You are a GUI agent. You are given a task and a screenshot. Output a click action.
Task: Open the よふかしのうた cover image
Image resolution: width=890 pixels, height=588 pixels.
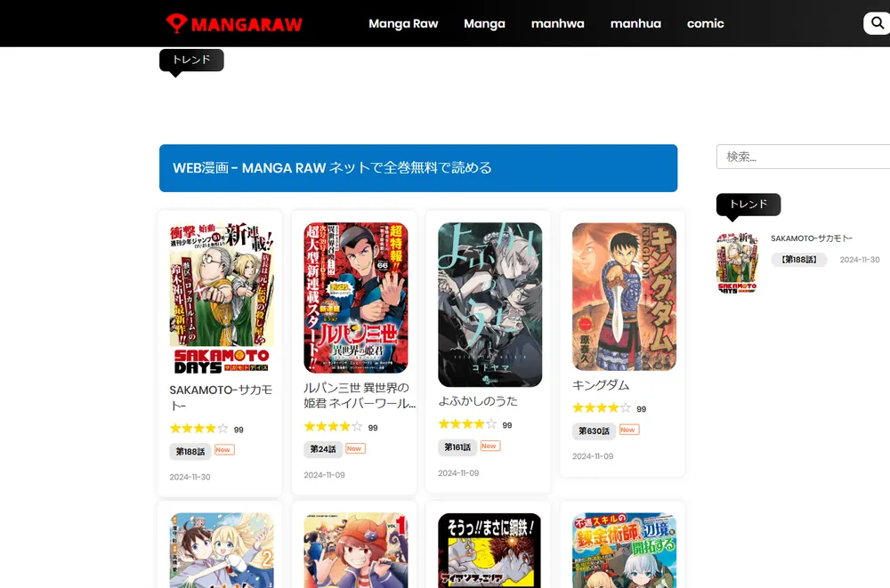point(489,304)
